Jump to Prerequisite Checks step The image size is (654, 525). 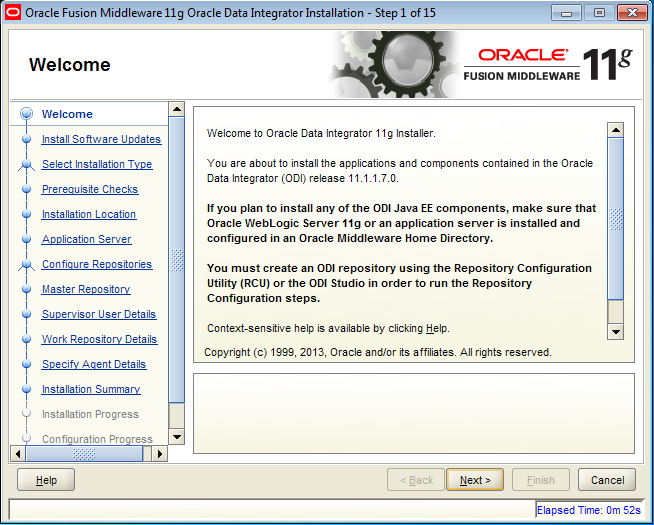pyautogui.click(x=90, y=189)
